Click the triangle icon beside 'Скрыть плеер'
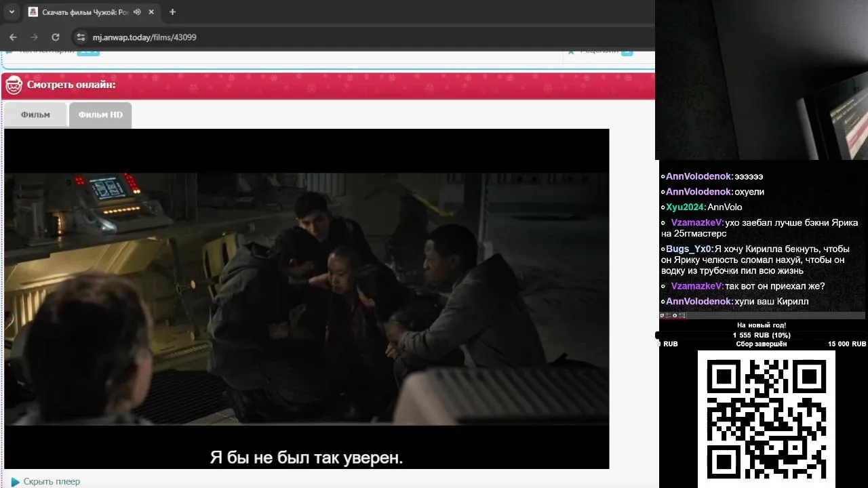The image size is (868, 488). [15, 482]
